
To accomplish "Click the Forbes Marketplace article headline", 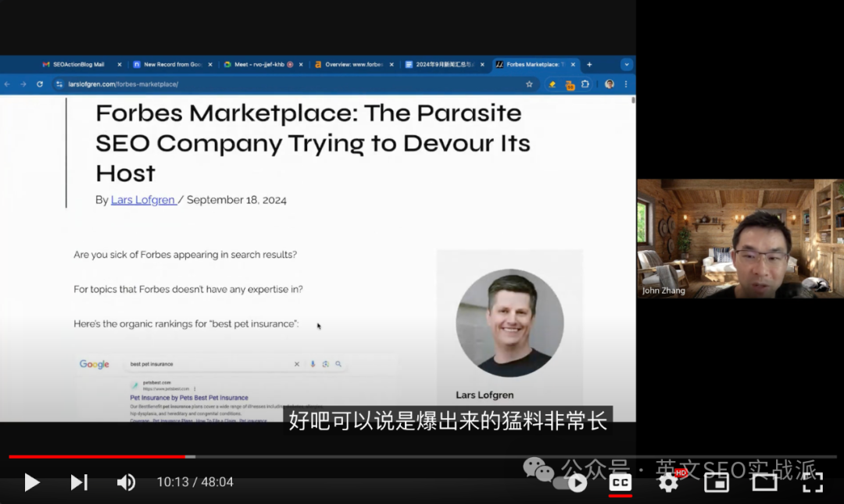I will pyautogui.click(x=313, y=143).
